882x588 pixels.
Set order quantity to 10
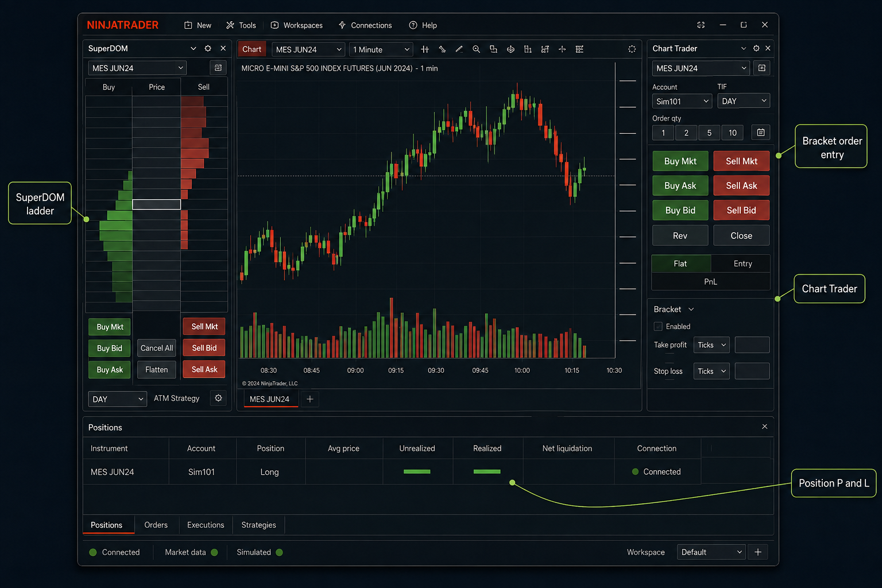[733, 133]
